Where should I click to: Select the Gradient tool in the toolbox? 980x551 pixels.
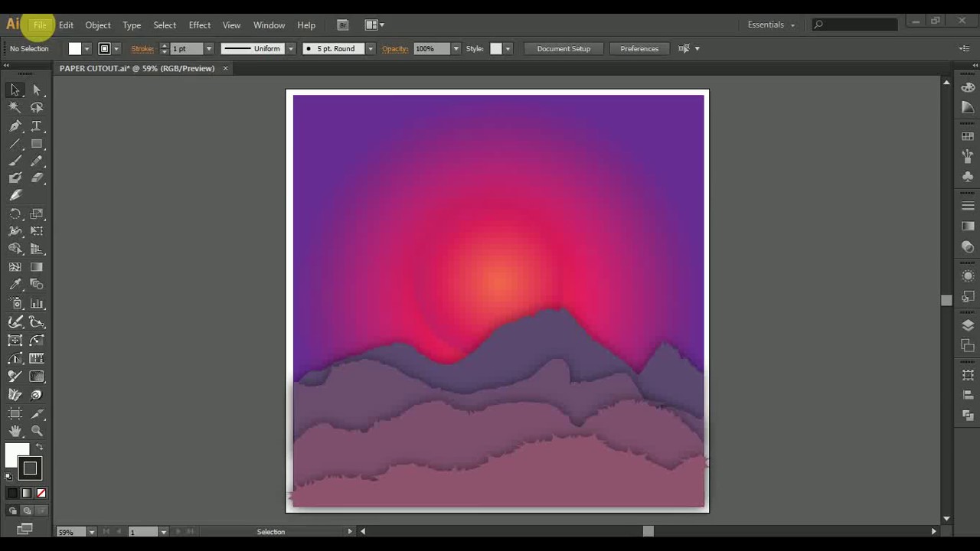(37, 267)
